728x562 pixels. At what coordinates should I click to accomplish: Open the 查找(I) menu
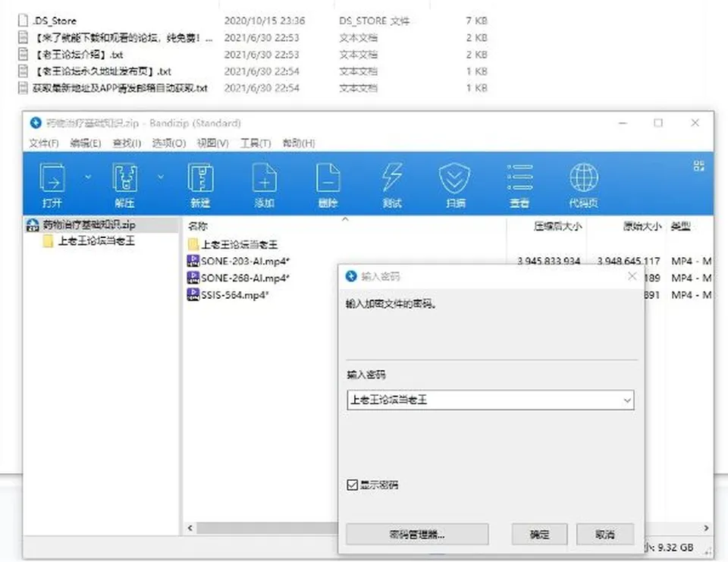coord(127,143)
